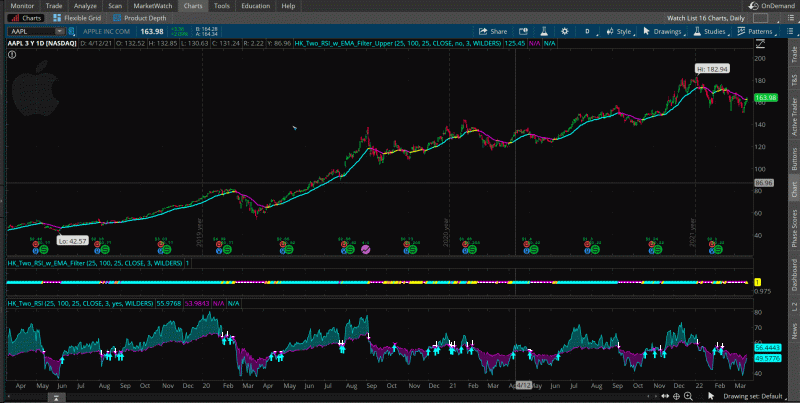
Task: Open the grid layout selector box
Action: [760, 18]
